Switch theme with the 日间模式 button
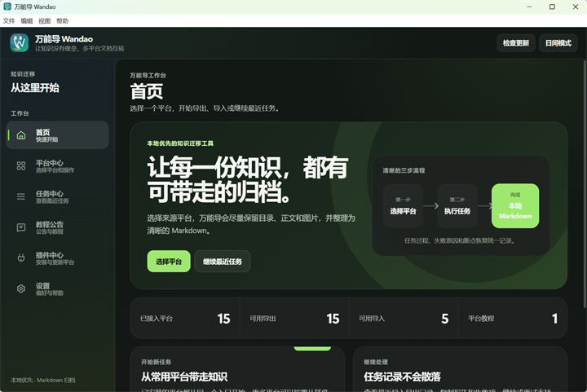 click(558, 43)
